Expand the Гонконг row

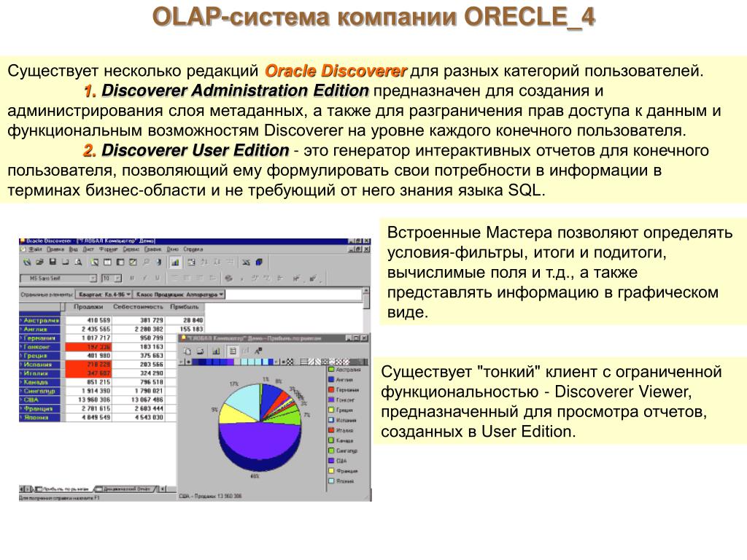point(21,346)
